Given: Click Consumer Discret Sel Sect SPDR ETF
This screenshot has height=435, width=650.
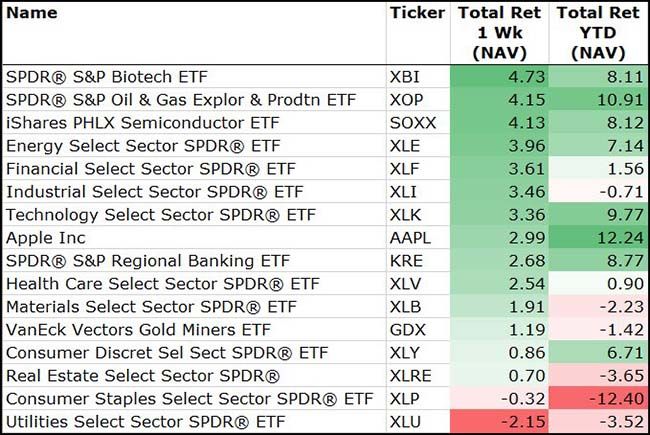Looking at the screenshot, I should (x=150, y=355).
